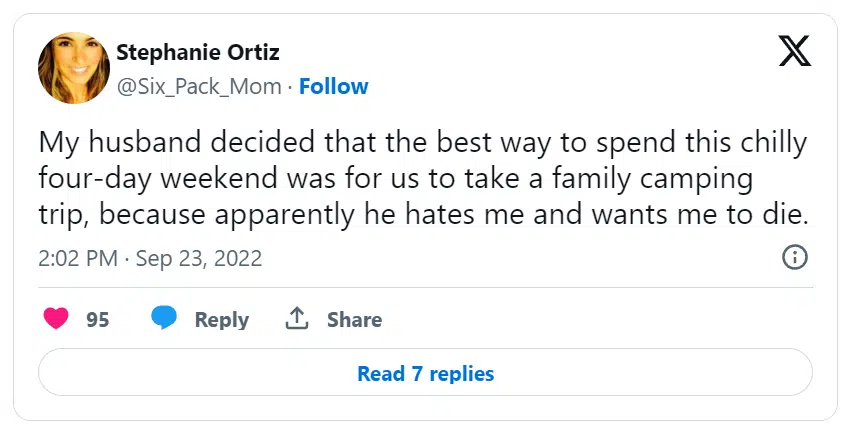856x436 pixels.
Task: Follow the Six_Pack_Mom account
Action: coord(334,86)
